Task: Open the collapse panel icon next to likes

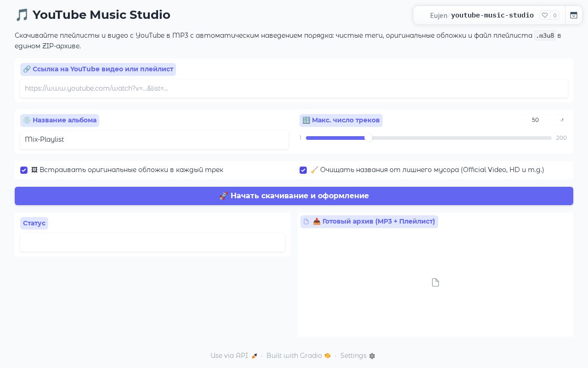Action: (574, 15)
